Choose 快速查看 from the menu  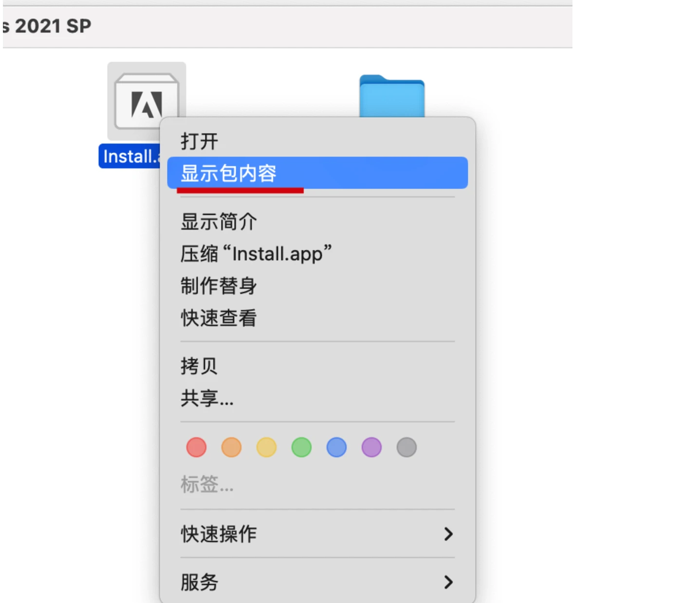click(x=317, y=318)
